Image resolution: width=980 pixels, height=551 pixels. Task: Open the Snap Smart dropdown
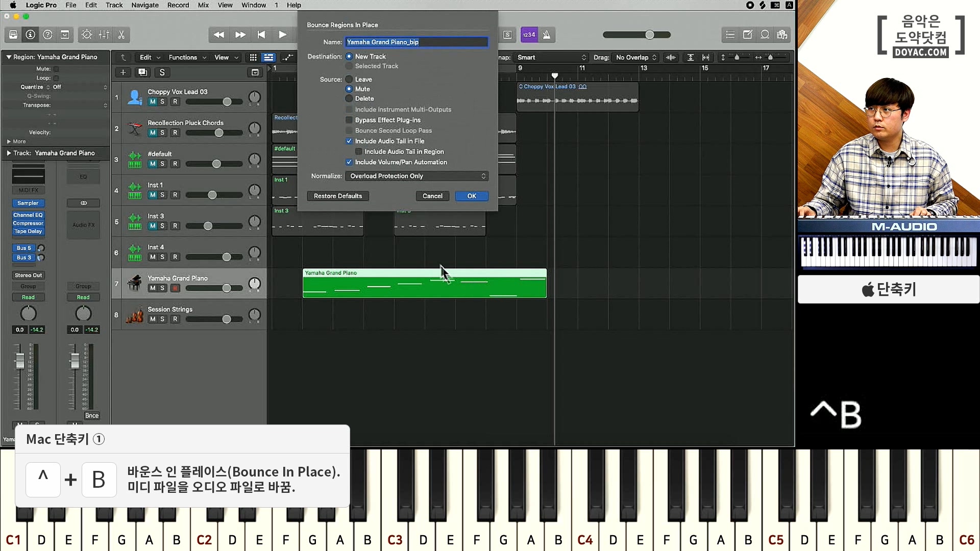point(551,57)
